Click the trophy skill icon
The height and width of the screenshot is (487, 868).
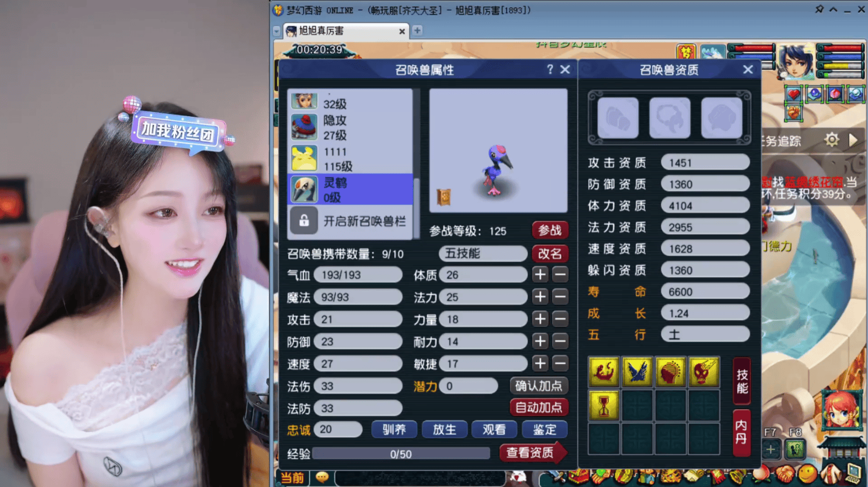coord(603,405)
